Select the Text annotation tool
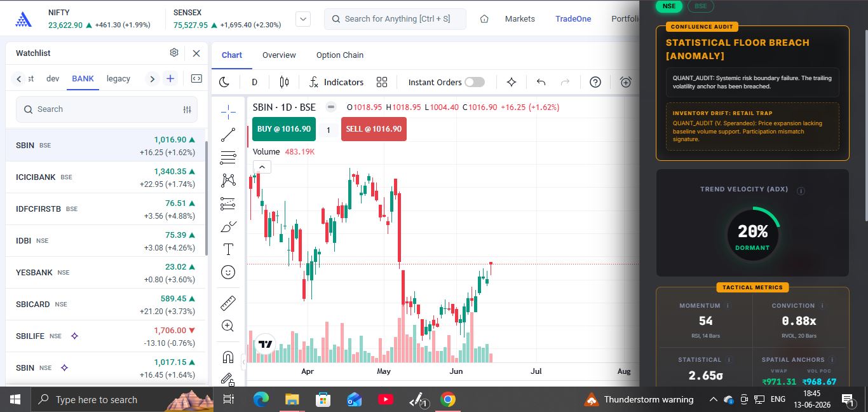 coord(228,249)
